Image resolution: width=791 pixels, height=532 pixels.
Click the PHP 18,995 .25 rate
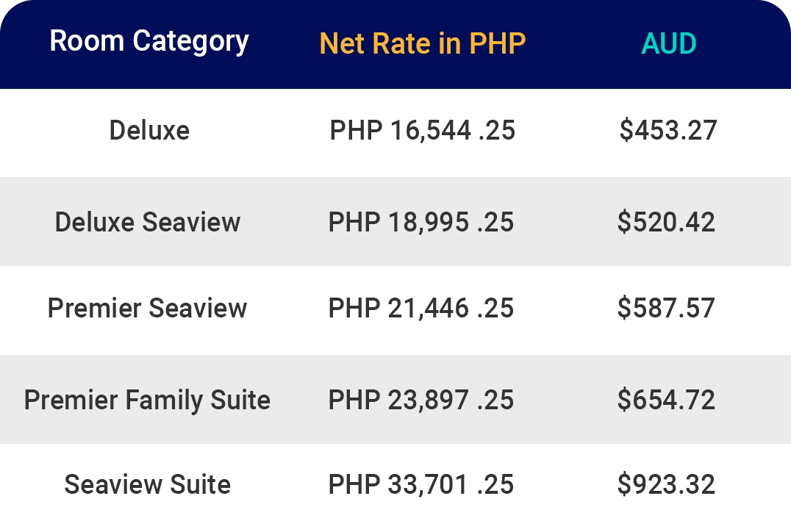coord(420,222)
